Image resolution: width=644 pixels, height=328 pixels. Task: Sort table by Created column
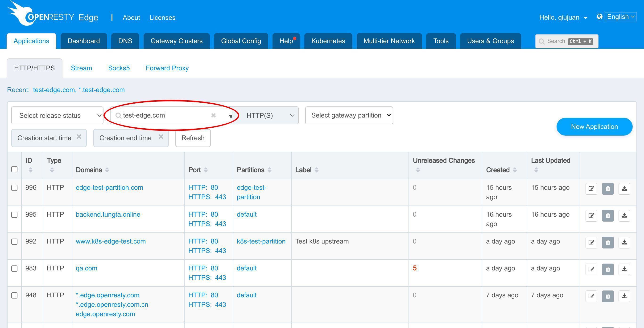pos(515,170)
